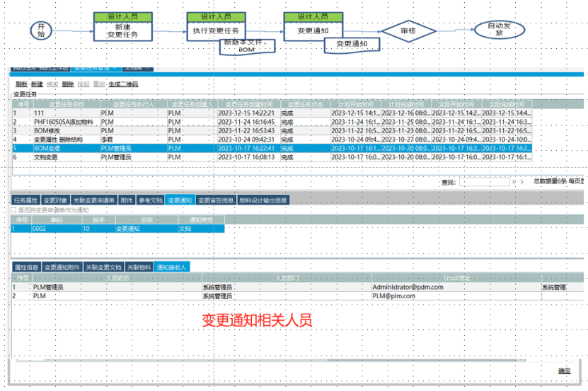Click the 确定 confirm button
This screenshot has height=391, width=588.
coord(564,370)
